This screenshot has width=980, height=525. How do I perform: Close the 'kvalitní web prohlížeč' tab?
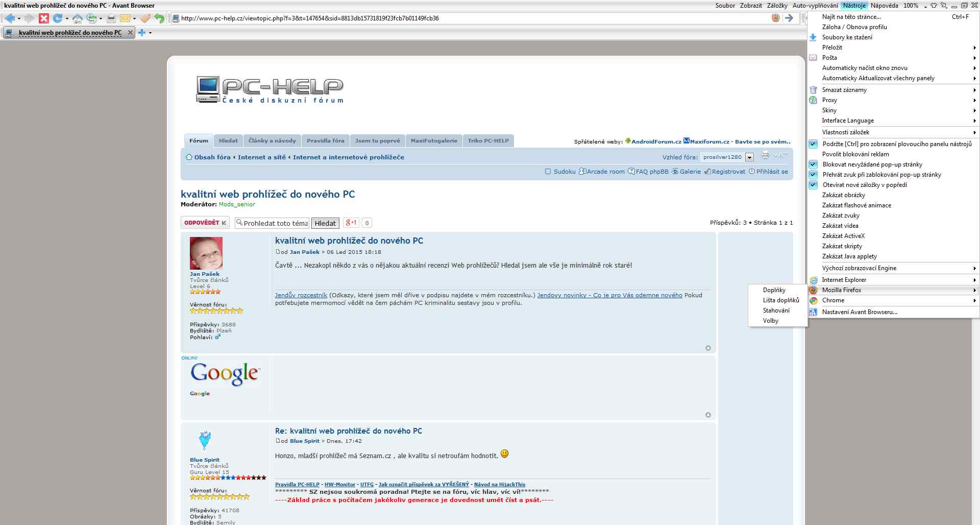click(x=130, y=33)
